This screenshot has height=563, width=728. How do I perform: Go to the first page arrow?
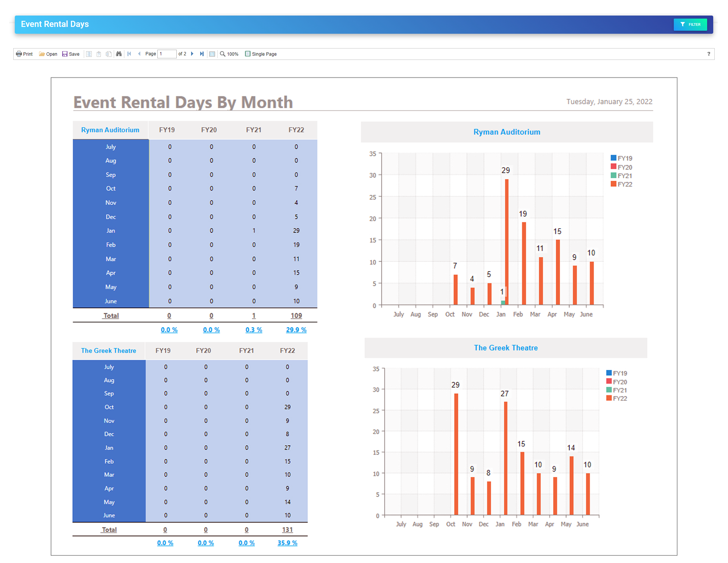coord(129,54)
